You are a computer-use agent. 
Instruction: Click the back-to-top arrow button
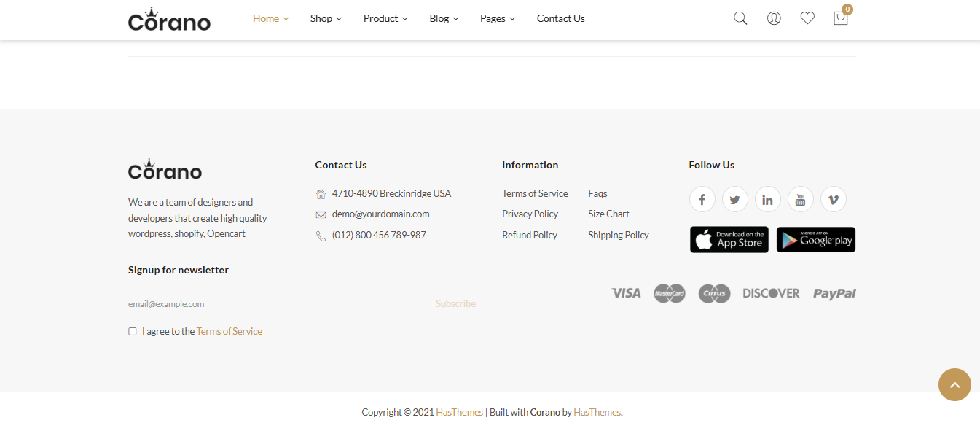(955, 384)
